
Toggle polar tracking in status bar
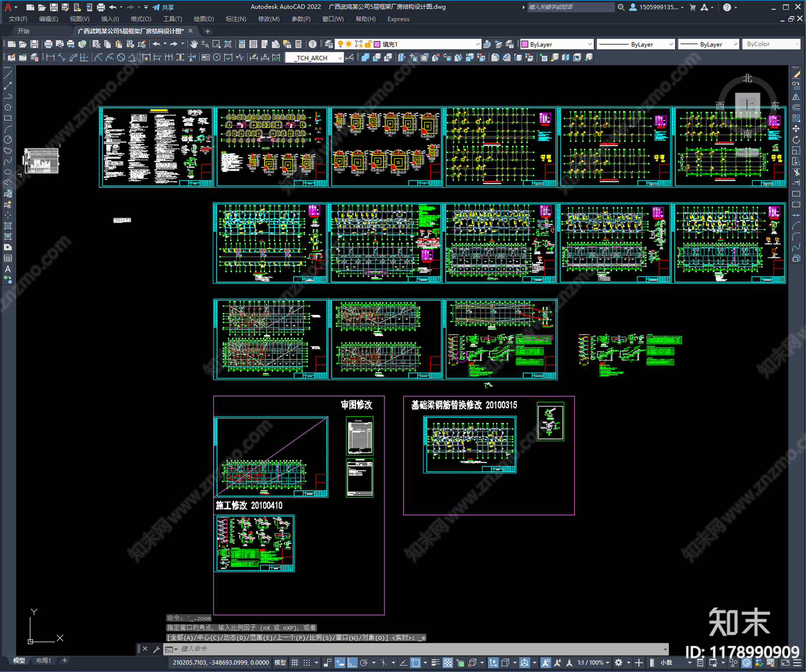364,662
